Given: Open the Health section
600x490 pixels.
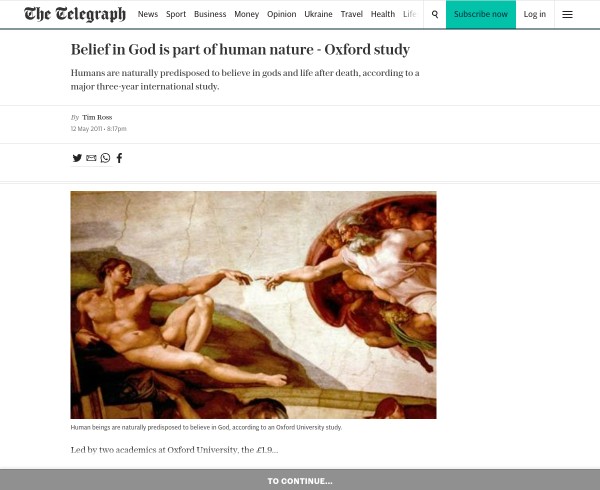Looking at the screenshot, I should [x=383, y=14].
